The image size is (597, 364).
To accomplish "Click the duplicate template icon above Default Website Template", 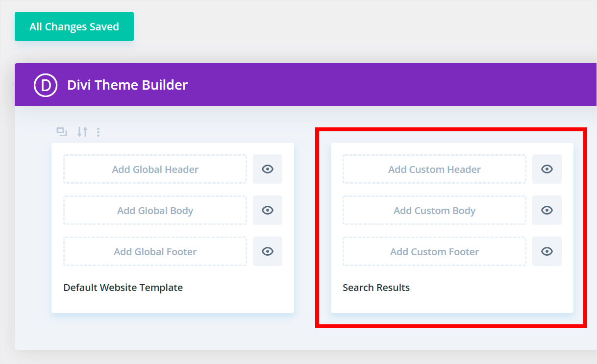I will point(62,132).
